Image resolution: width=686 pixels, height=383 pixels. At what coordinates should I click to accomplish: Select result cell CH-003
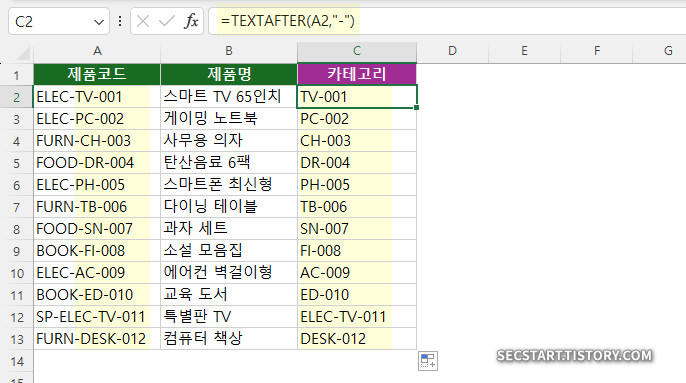(357, 141)
